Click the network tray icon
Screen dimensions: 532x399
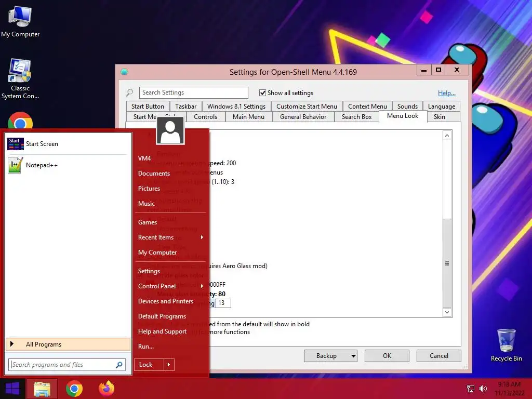pos(471,389)
